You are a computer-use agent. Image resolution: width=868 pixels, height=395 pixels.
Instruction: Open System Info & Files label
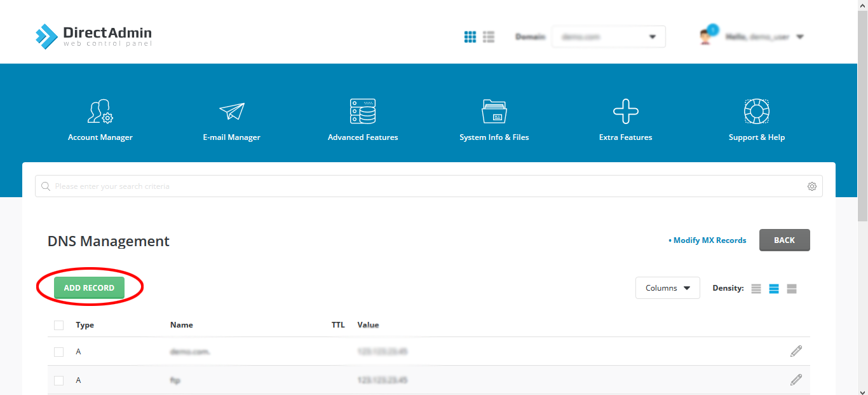[x=494, y=137]
